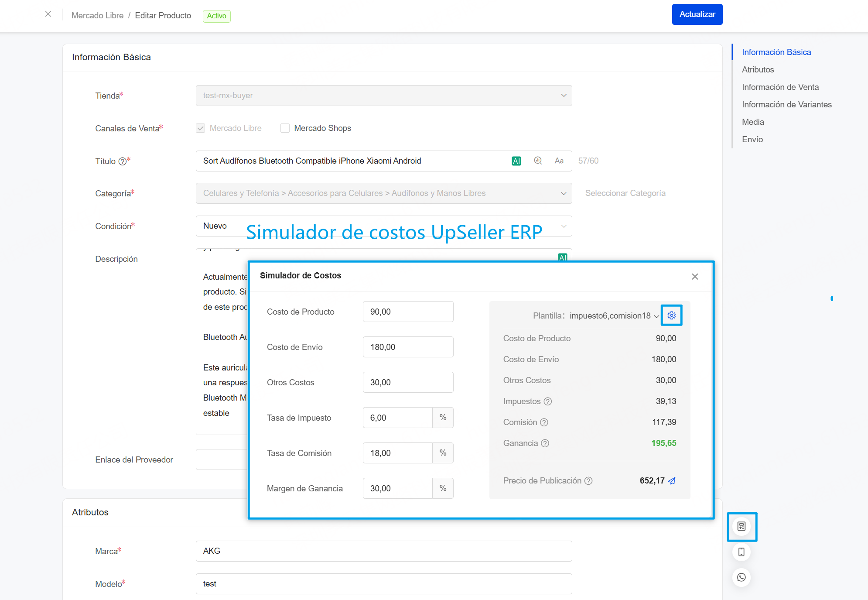View the Impuestos help question mark

(548, 401)
